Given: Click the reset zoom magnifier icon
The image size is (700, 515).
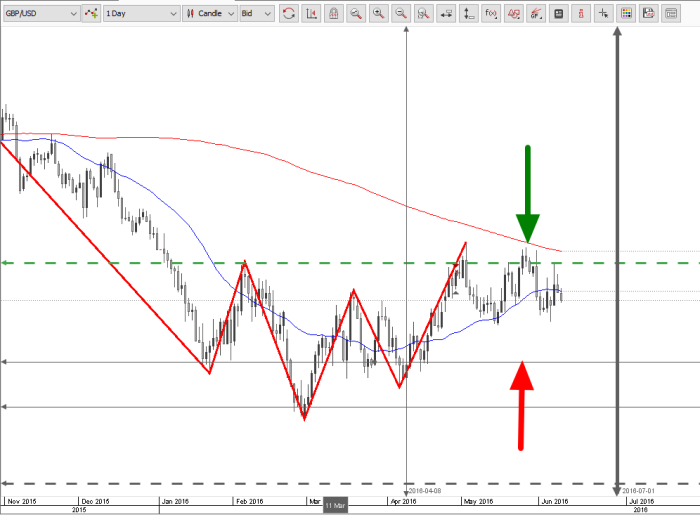Looking at the screenshot, I should 424,14.
